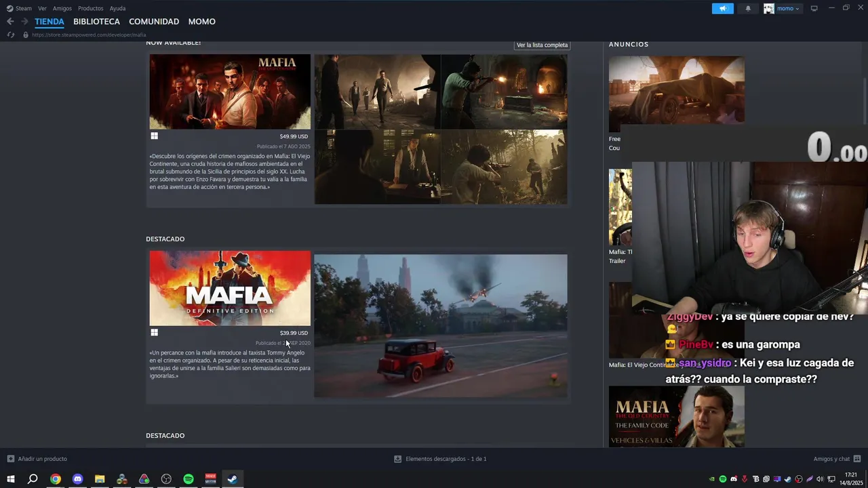Open Windows search magnifier in taskbar
This screenshot has width=868, height=488.
[33, 479]
